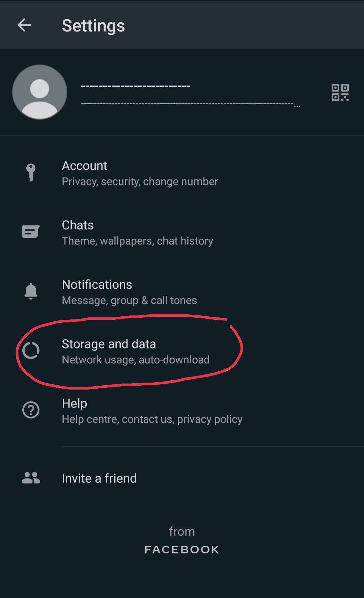
Task: Tap the Storage and data circle icon
Action: tap(31, 350)
